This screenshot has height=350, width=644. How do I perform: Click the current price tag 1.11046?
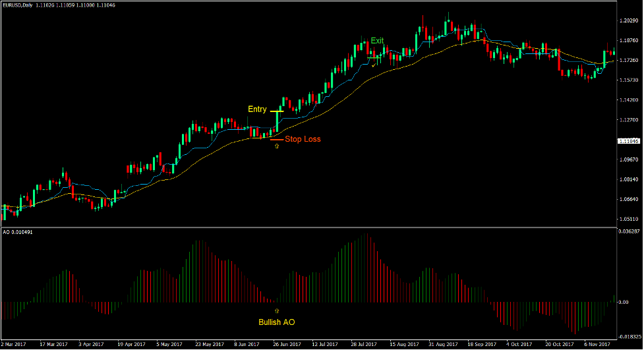tap(629, 141)
